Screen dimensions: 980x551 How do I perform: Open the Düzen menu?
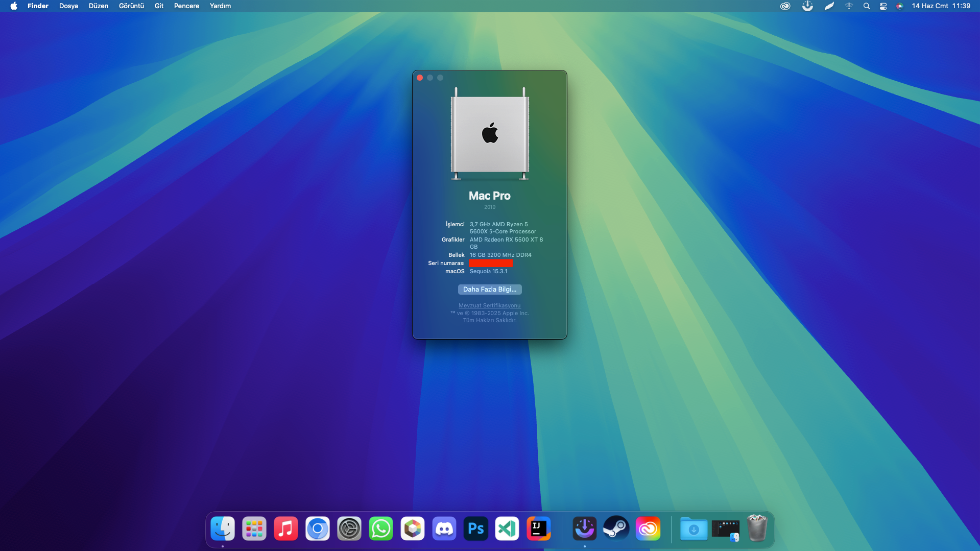point(99,6)
